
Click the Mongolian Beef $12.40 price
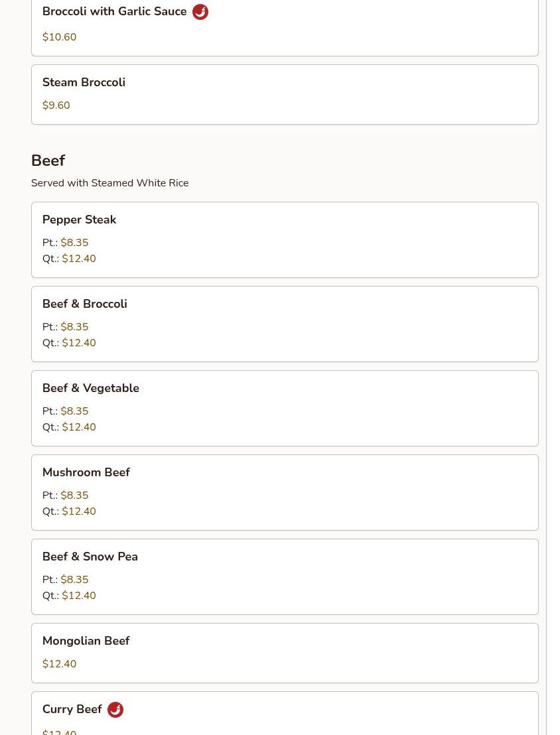tap(59, 664)
